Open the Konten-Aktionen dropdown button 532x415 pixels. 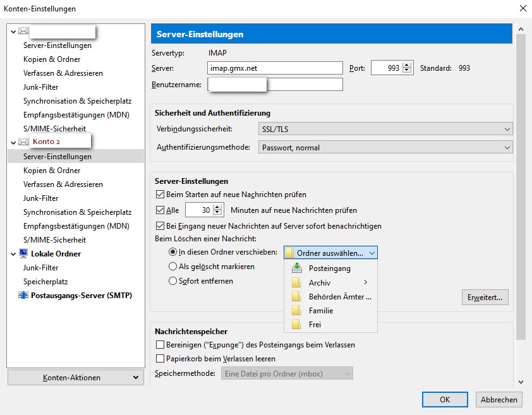76,378
